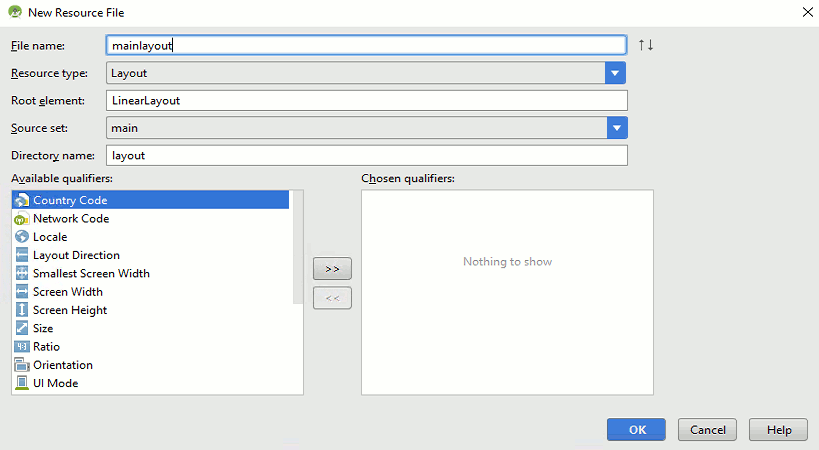Click the Locale globe icon
Viewport: 819px width, 450px height.
(21, 237)
